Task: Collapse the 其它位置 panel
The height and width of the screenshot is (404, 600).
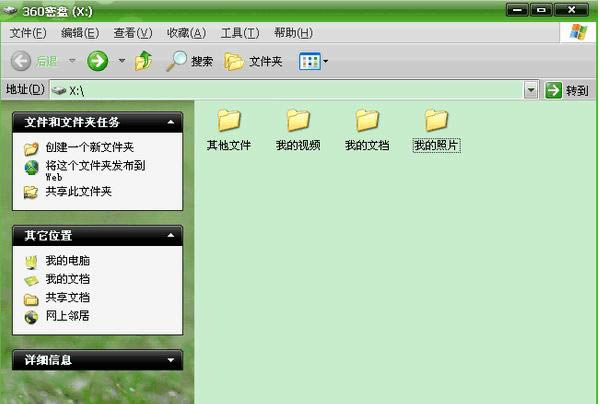Action: tap(172, 236)
